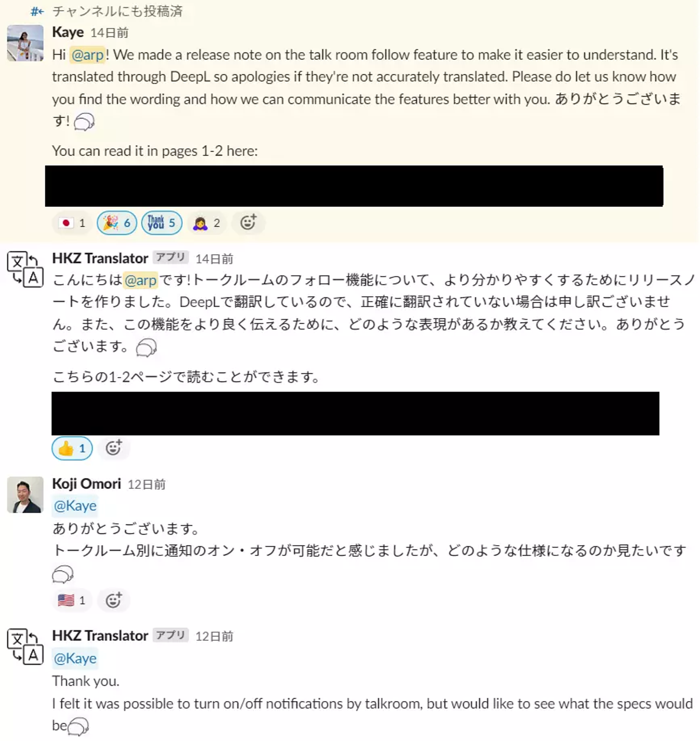The image size is (700, 741).
Task: Click the チャンネルにも投稿済 link
Action: (117, 11)
